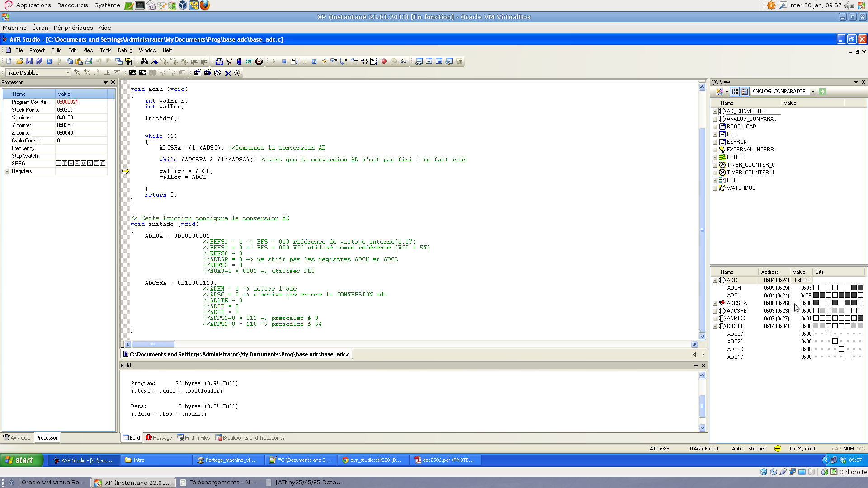Click the red Toggle Breakpoint circle icon
Screen dimensions: 868x488
point(384,61)
